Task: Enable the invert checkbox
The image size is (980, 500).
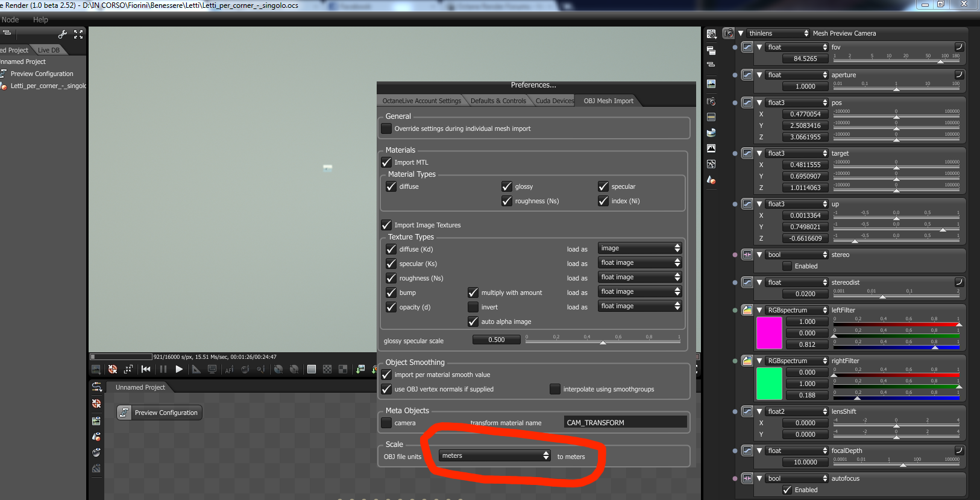Action: (x=473, y=307)
